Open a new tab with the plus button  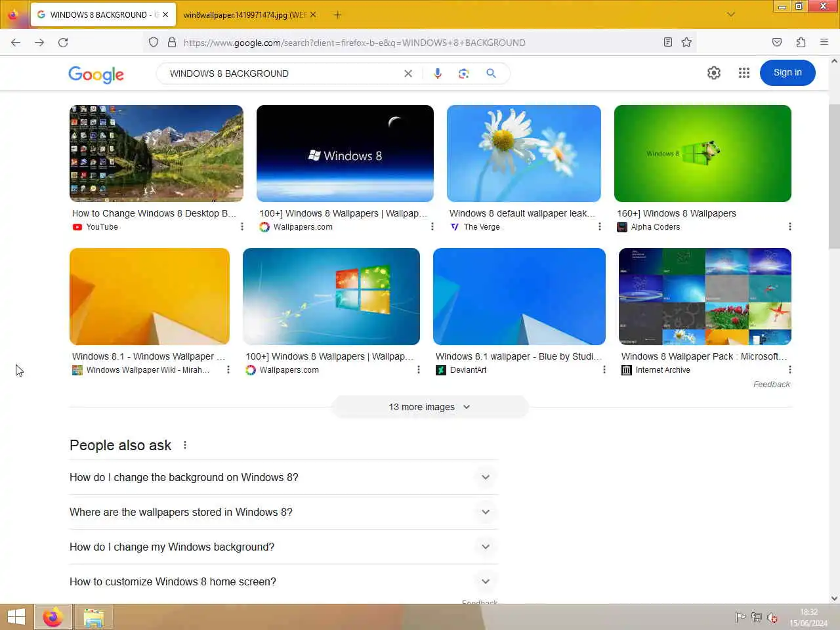337,14
